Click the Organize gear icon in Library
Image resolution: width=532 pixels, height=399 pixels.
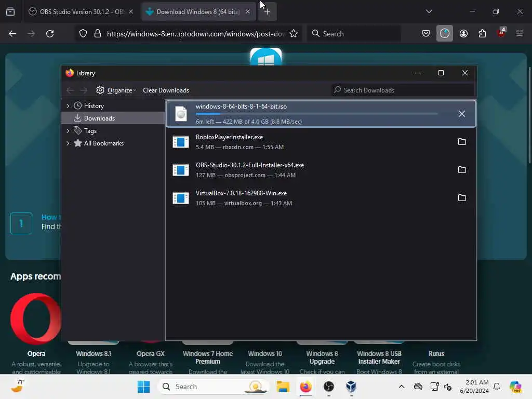(x=100, y=90)
